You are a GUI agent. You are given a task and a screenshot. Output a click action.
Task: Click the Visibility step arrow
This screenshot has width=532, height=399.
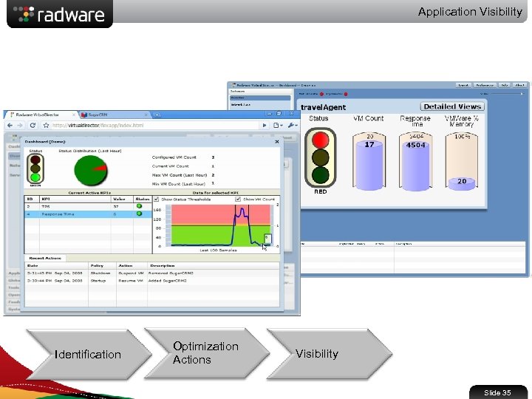pos(329,353)
